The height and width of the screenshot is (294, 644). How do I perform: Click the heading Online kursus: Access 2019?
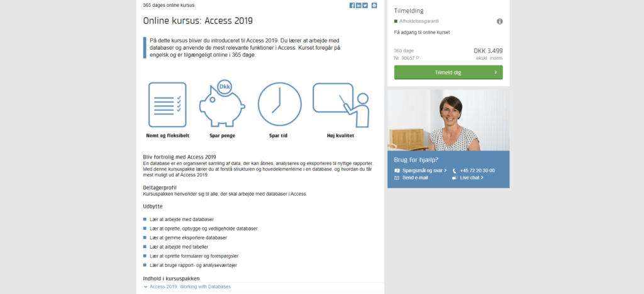point(198,21)
